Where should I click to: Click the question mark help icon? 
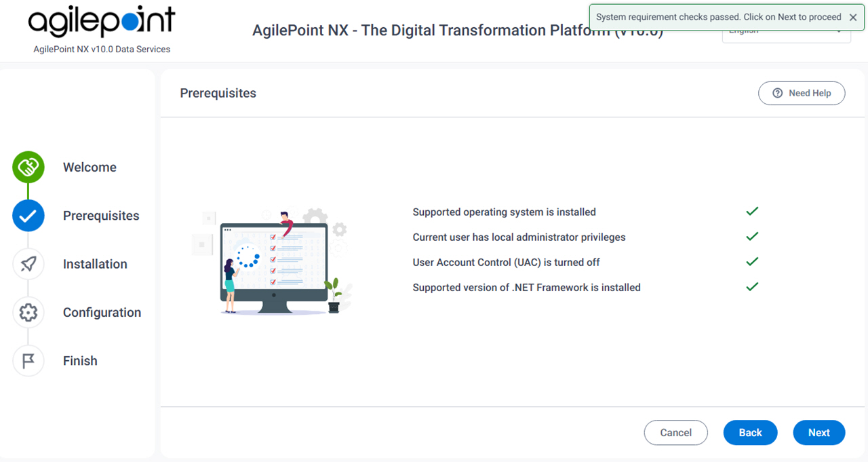[778, 93]
